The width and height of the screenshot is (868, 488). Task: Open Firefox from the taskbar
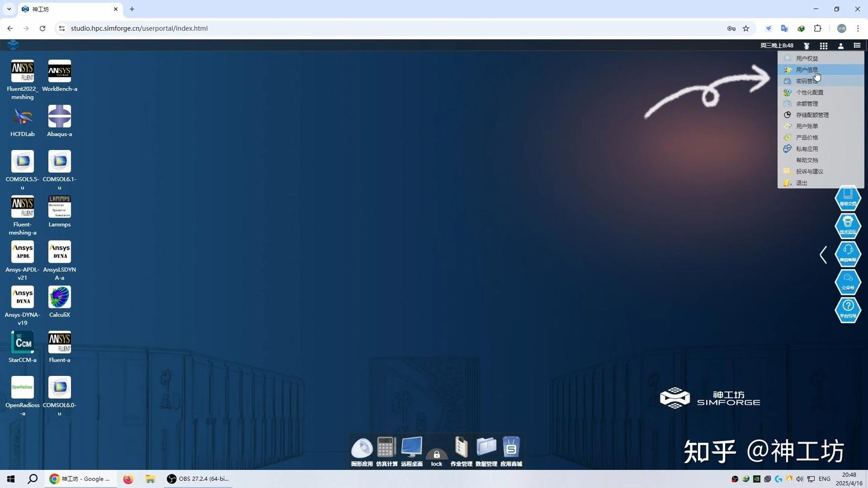pyautogui.click(x=128, y=479)
